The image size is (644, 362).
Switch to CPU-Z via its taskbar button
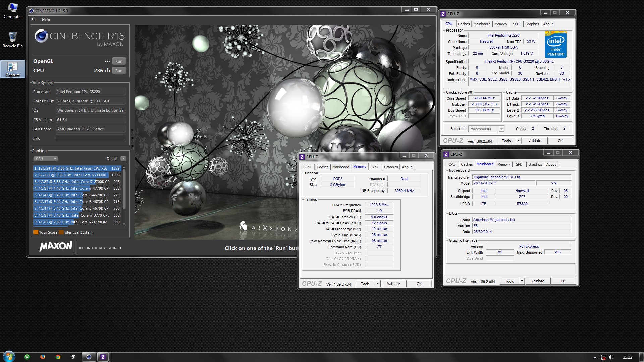point(103,357)
